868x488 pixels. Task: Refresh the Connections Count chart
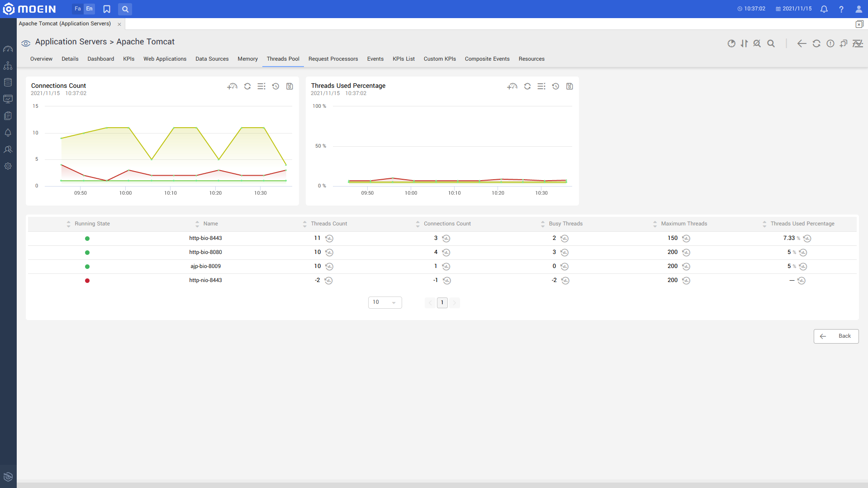click(247, 86)
